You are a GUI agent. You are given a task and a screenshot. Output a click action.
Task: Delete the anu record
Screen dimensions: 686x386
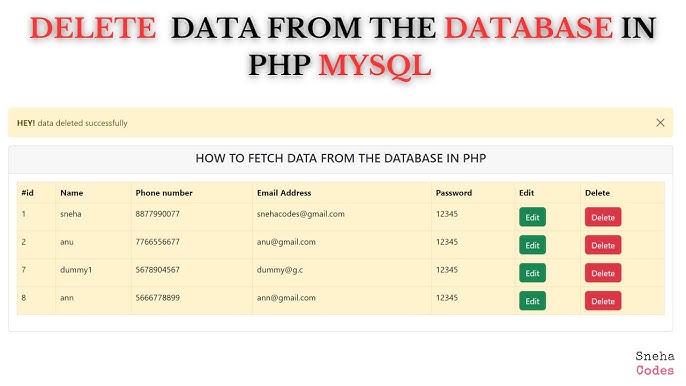point(603,245)
